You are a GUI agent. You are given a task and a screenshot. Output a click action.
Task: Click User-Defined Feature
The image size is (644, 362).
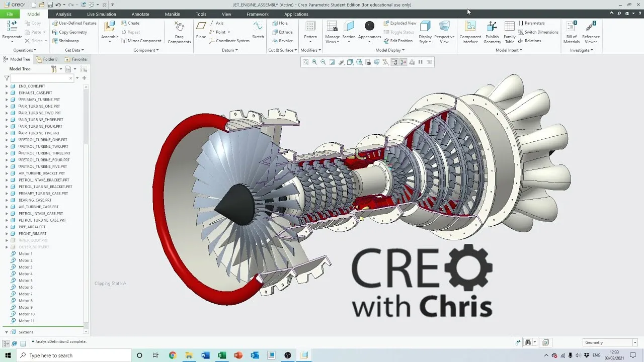[x=74, y=23]
